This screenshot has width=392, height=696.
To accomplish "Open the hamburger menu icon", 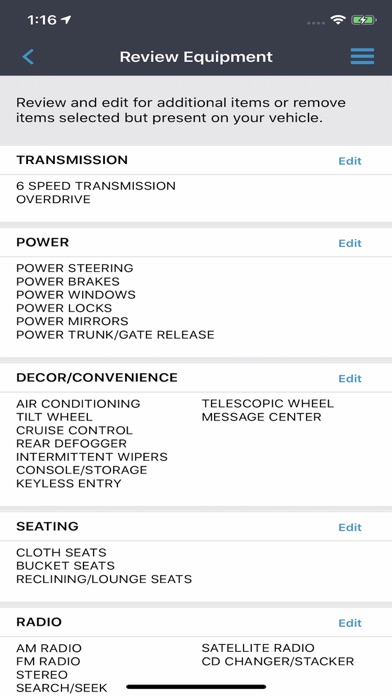I will coord(362,56).
